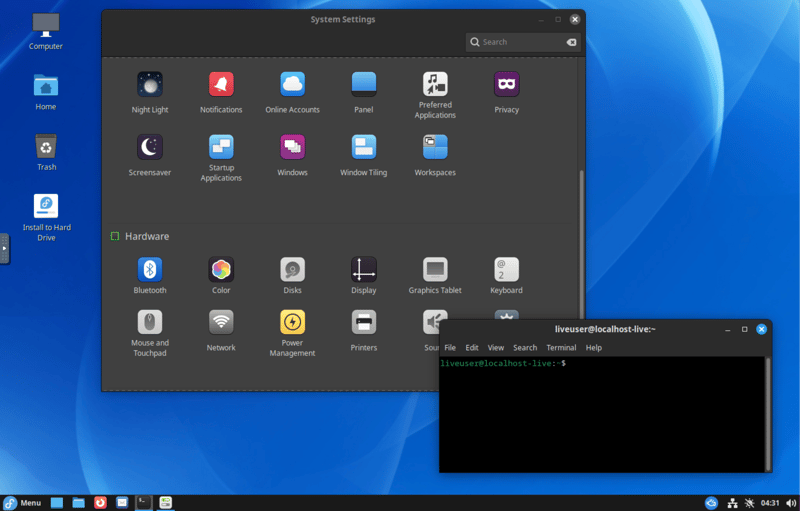
Task: Open the terminal's View menu
Action: coord(495,348)
